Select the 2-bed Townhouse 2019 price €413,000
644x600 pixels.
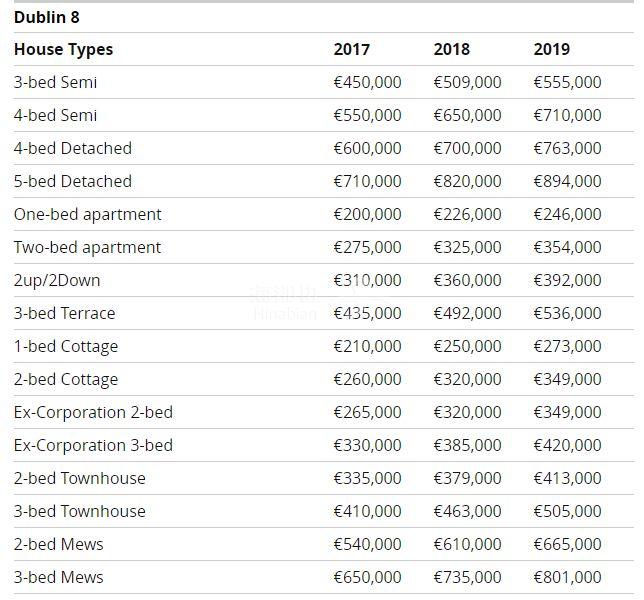click(x=567, y=478)
